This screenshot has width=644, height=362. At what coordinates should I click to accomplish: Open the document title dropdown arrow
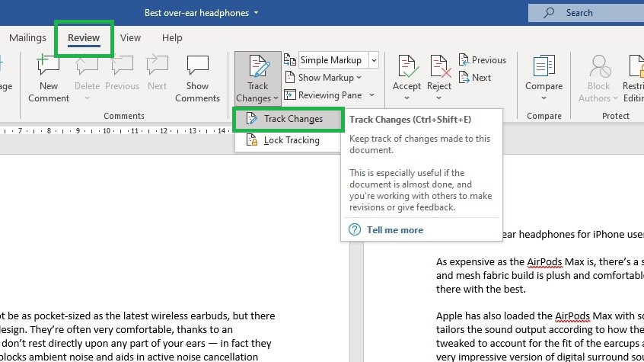pyautogui.click(x=257, y=13)
